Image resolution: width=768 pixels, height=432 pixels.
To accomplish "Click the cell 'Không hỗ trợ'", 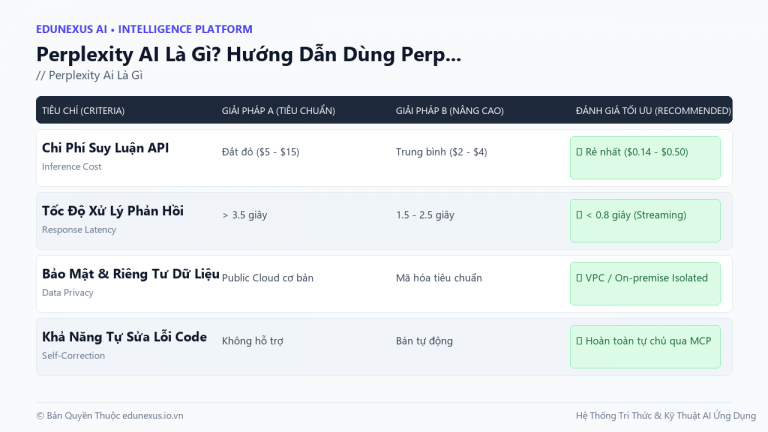I will pos(252,341).
